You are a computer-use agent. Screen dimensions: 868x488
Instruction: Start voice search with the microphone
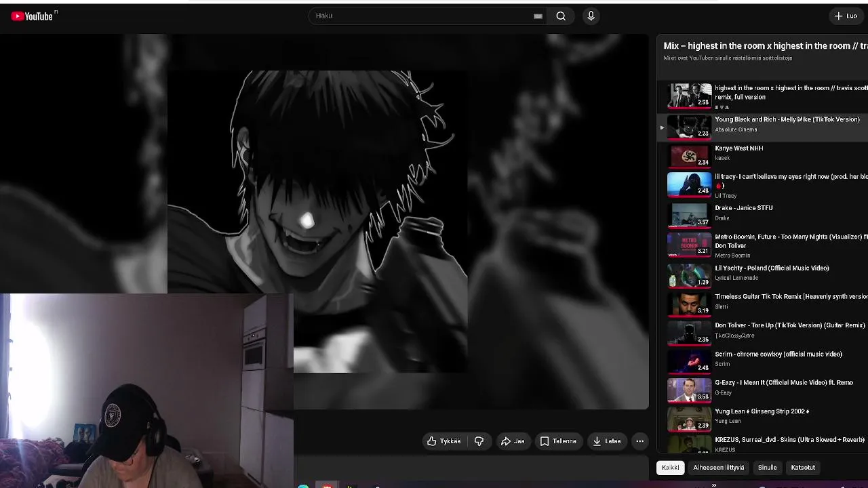[591, 16]
